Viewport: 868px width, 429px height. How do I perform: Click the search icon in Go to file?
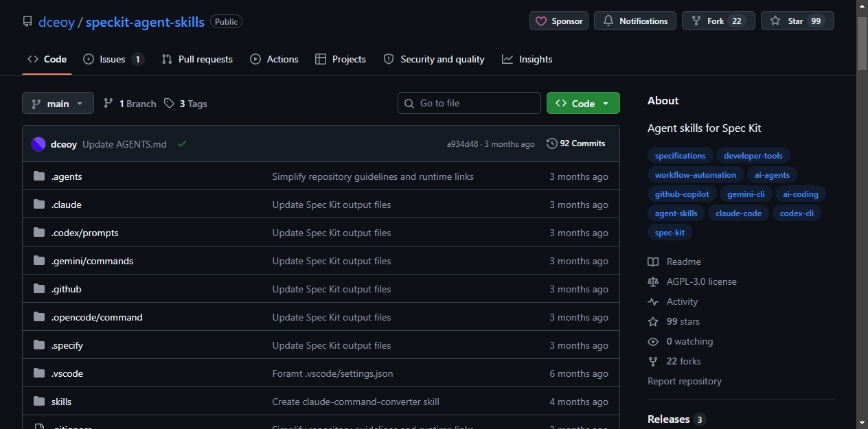[x=410, y=103]
